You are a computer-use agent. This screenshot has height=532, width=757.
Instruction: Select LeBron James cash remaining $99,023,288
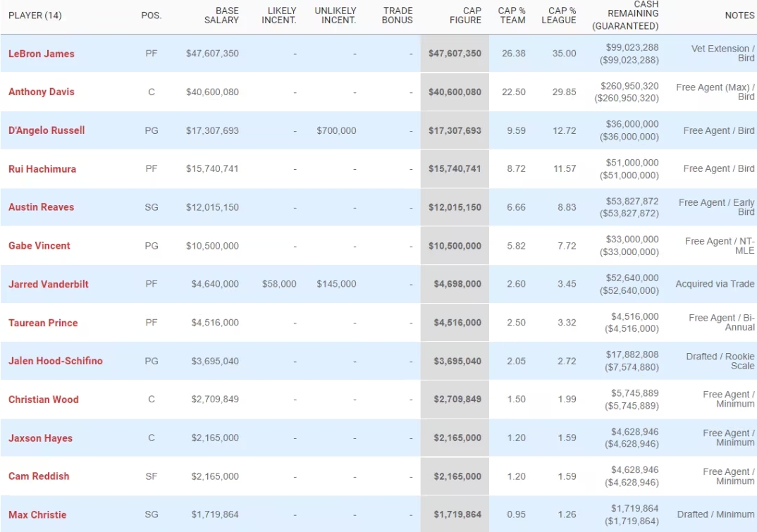point(632,47)
